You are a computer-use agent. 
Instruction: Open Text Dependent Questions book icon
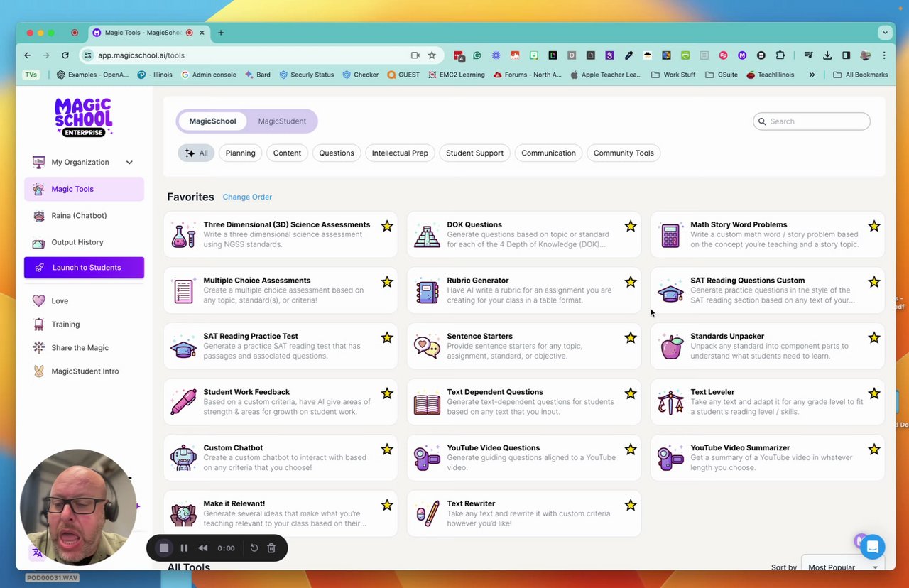pos(427,403)
